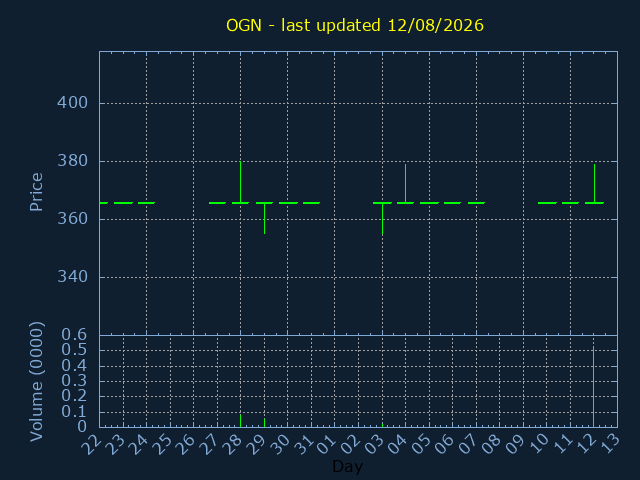Screen dimensions: 640x480
Task: Click the Day axis title
Action: pos(347,466)
